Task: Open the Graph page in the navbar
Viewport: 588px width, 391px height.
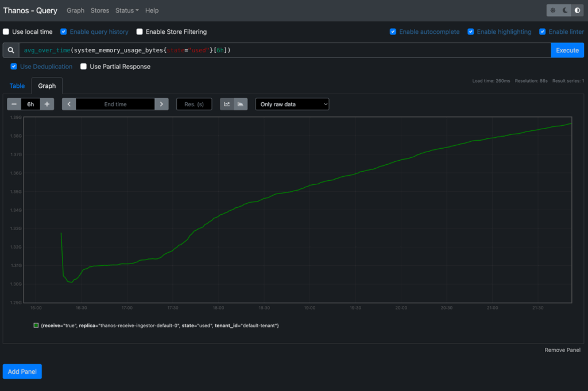Action: coord(75,10)
